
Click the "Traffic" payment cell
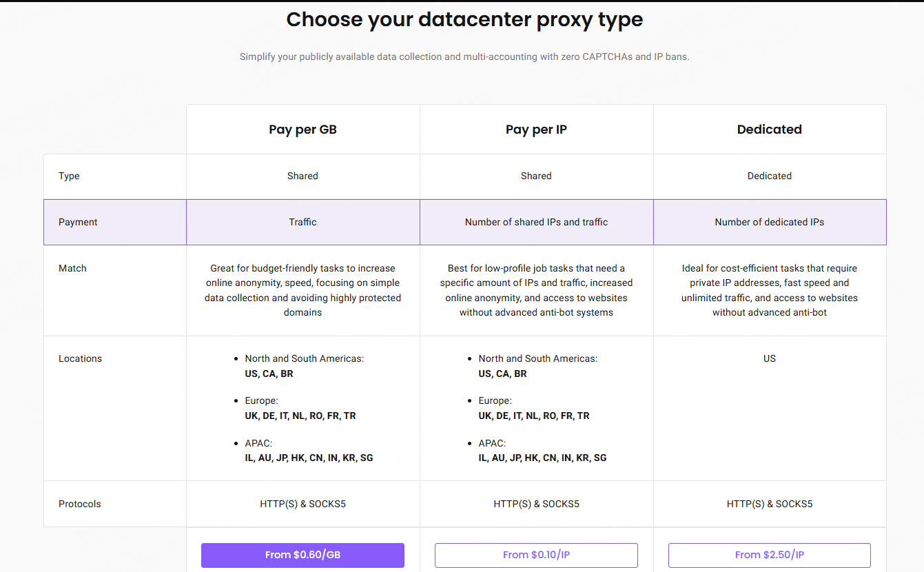(302, 222)
